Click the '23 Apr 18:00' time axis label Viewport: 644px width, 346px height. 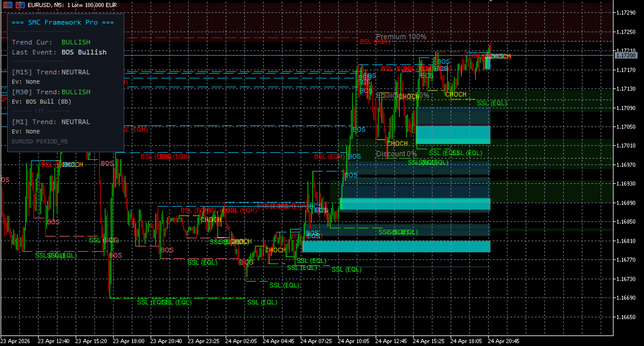coord(128,341)
